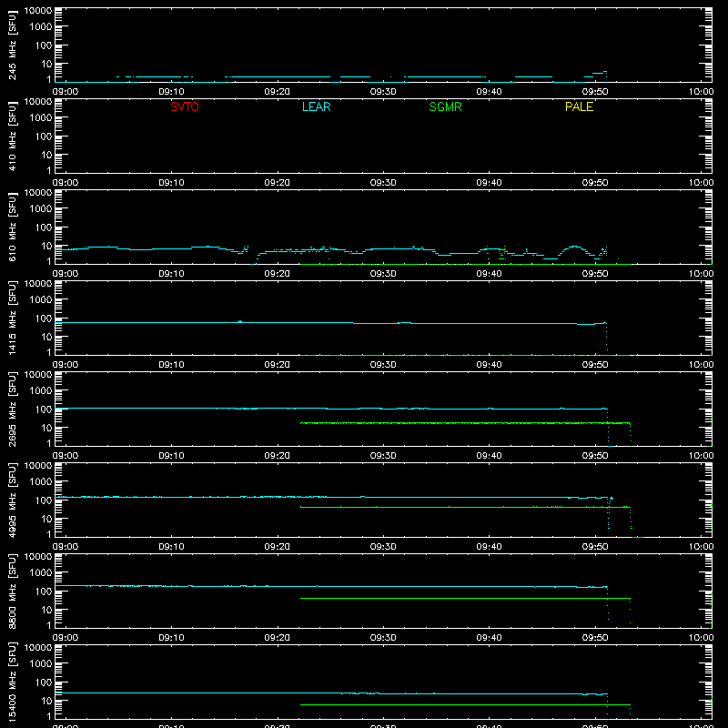Select the 410 MHz [SFU] axis title
Screen dimensions: 728x728
coord(12,136)
